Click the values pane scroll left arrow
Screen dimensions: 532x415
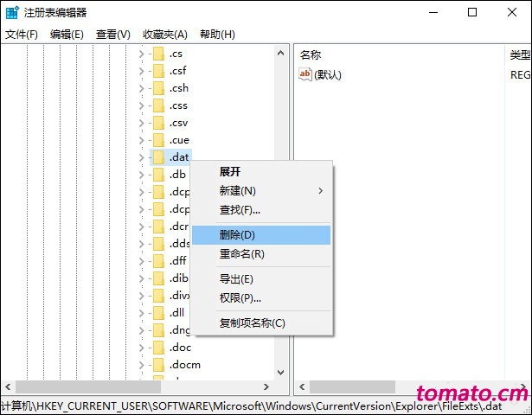tap(302, 386)
